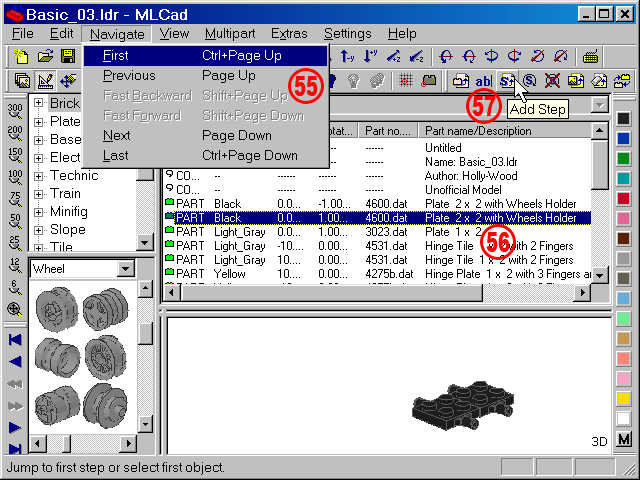Open the keyboard entry icon

point(590,56)
